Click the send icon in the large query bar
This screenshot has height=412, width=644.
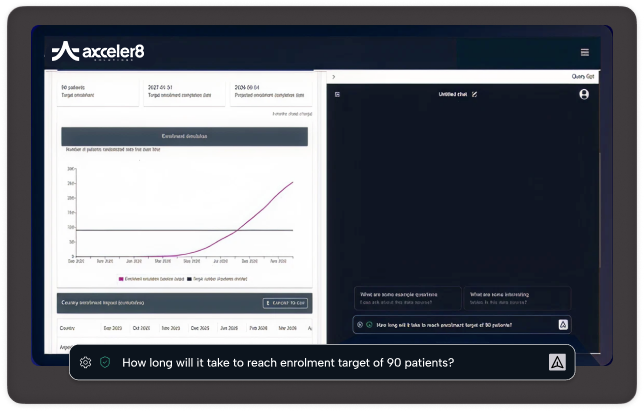pos(556,363)
